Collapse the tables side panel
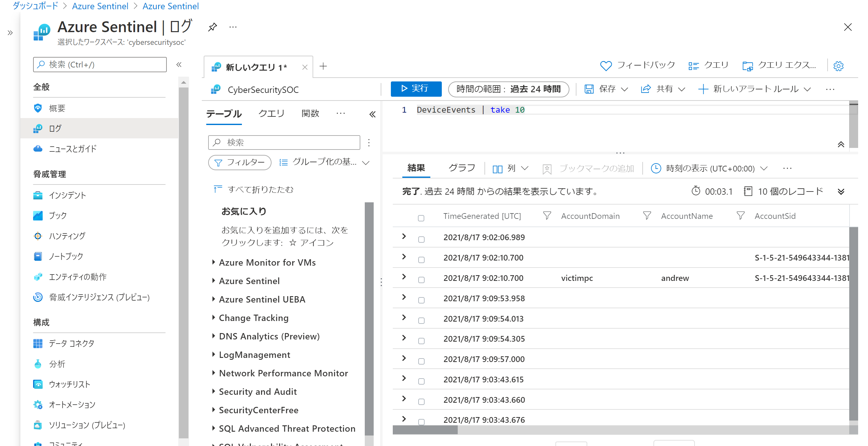868x446 pixels. [x=372, y=114]
